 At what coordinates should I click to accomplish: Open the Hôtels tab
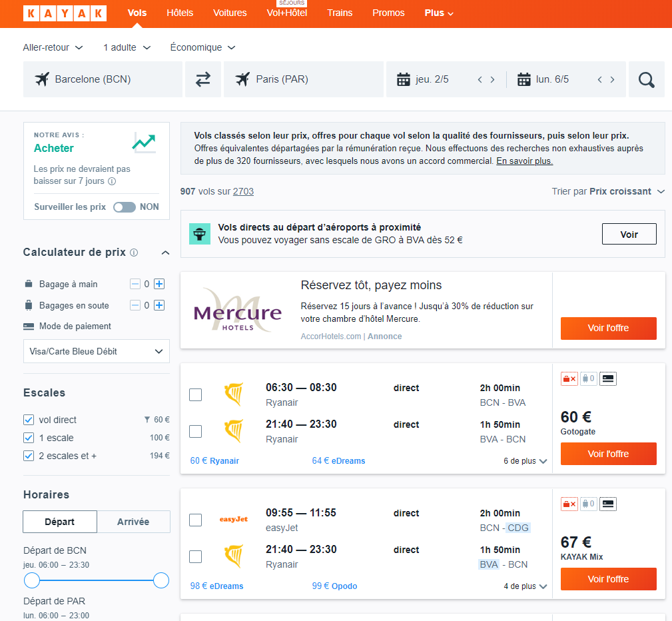[180, 13]
